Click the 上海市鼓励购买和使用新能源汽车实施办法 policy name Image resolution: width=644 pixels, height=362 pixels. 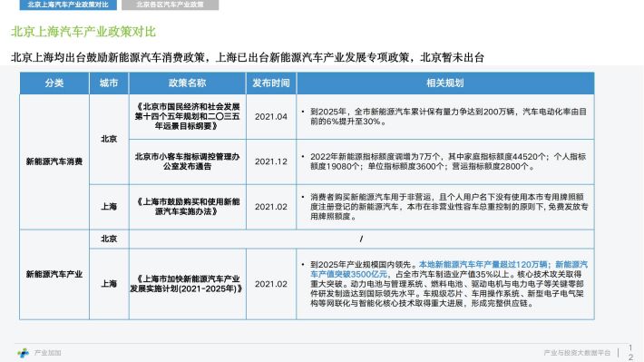tap(187, 207)
